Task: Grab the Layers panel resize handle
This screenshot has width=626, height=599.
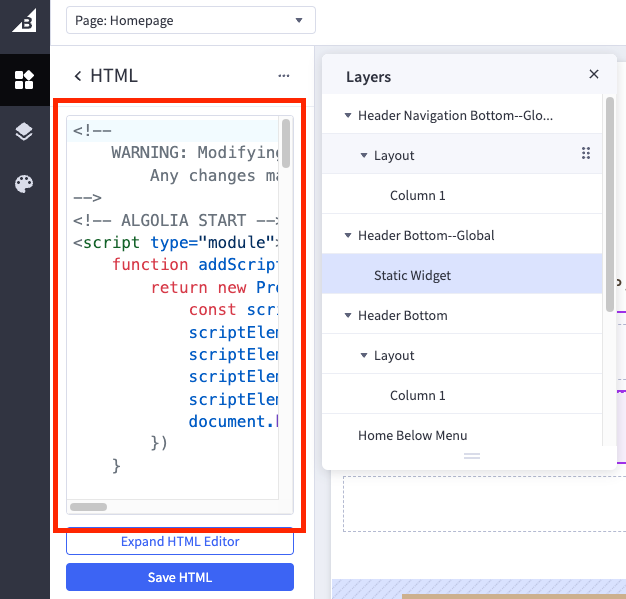Action: coord(471,456)
